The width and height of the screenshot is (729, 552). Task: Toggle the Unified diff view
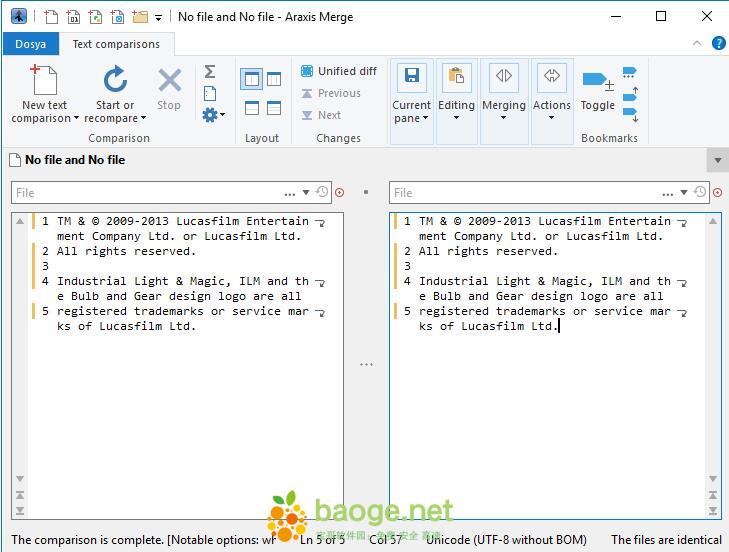[339, 71]
